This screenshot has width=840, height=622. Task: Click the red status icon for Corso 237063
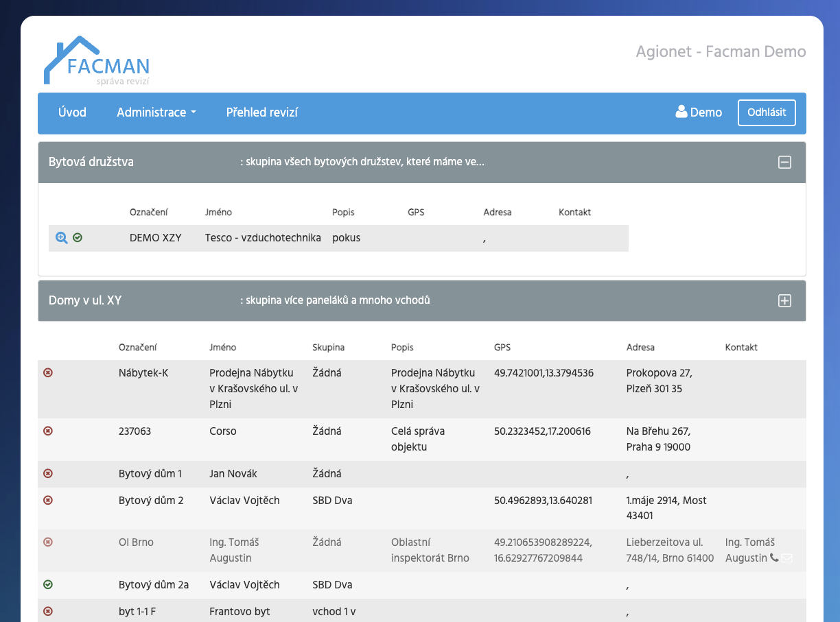pos(48,431)
